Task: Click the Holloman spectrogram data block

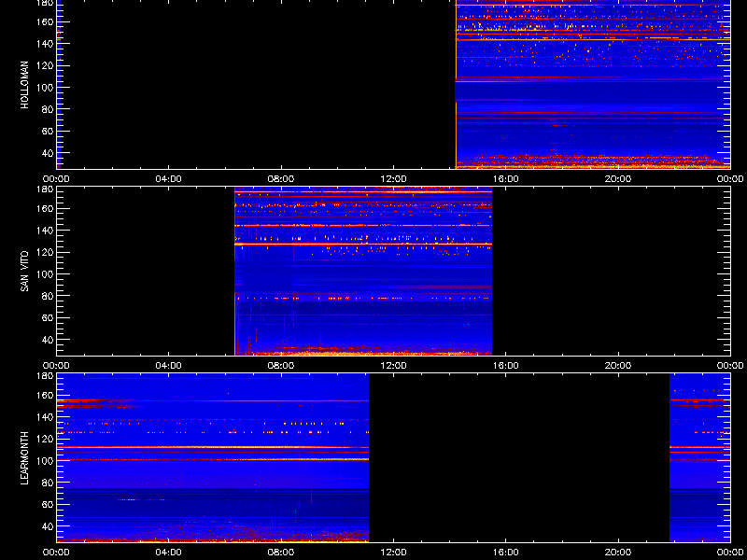Action: tap(593, 84)
